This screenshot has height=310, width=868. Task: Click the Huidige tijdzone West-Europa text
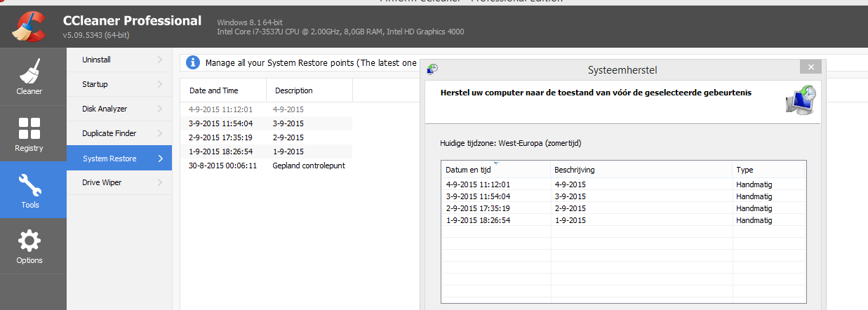click(510, 143)
